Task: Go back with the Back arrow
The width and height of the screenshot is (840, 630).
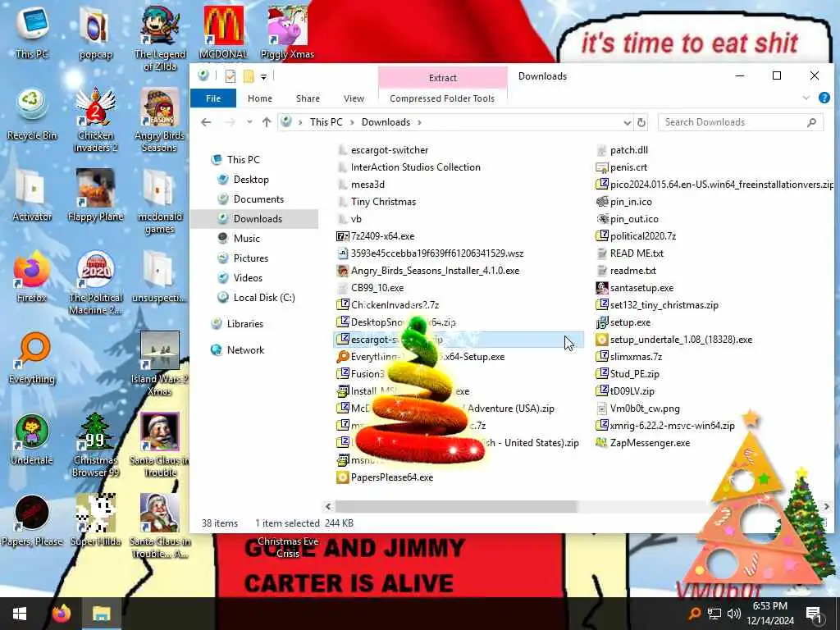Action: [x=206, y=122]
